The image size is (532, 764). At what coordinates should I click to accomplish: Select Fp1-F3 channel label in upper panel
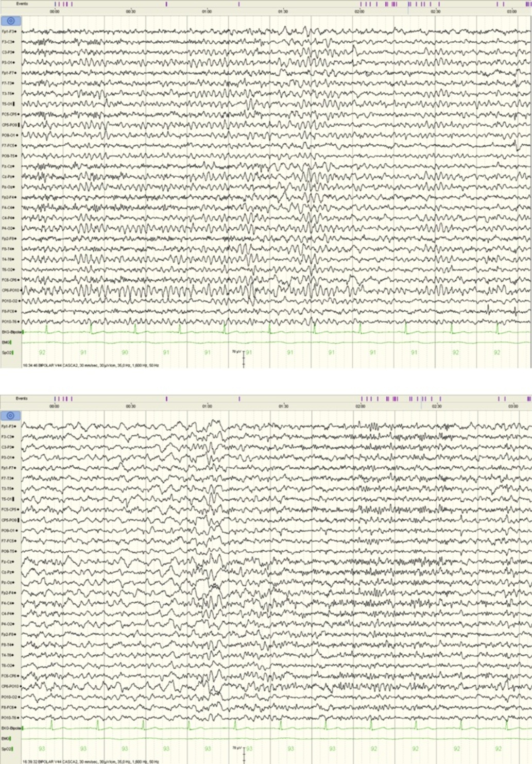[8, 31]
